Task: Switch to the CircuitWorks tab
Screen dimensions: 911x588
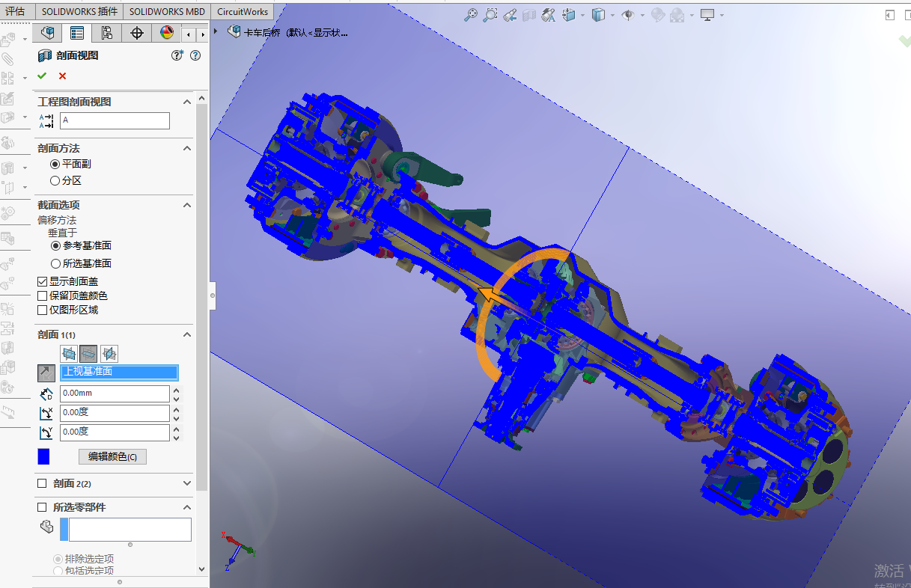Action: coord(243,11)
